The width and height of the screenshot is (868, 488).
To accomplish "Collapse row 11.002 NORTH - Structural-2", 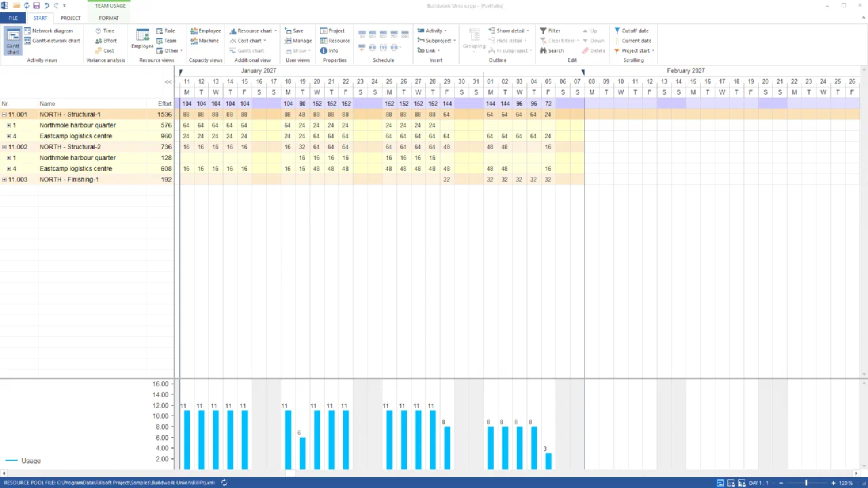I will pyautogui.click(x=4, y=147).
